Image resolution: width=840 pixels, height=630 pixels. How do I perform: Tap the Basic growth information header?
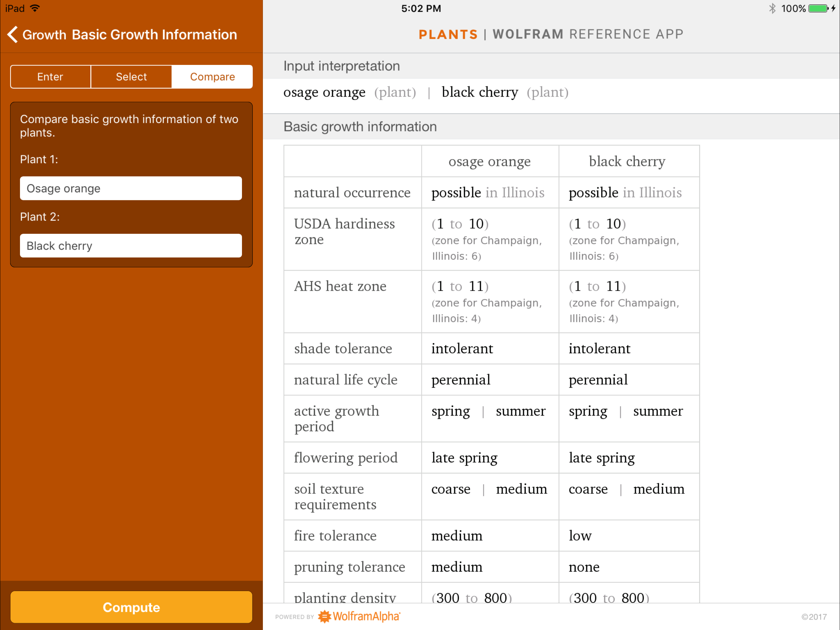(x=360, y=126)
